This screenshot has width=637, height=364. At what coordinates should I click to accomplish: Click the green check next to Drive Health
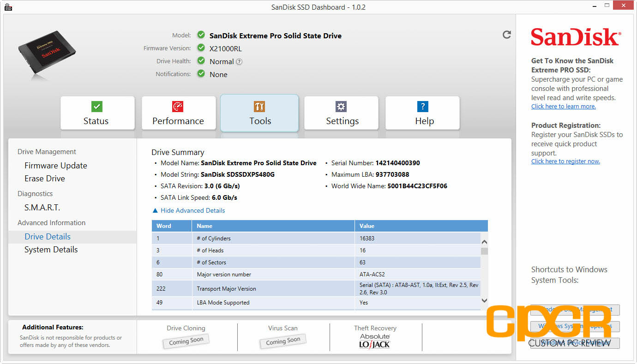click(201, 60)
